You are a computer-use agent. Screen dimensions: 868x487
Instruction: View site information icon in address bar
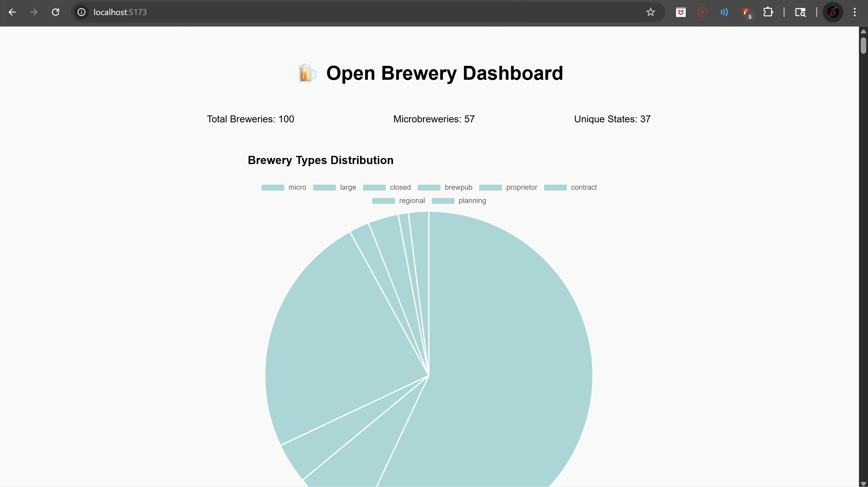[81, 12]
